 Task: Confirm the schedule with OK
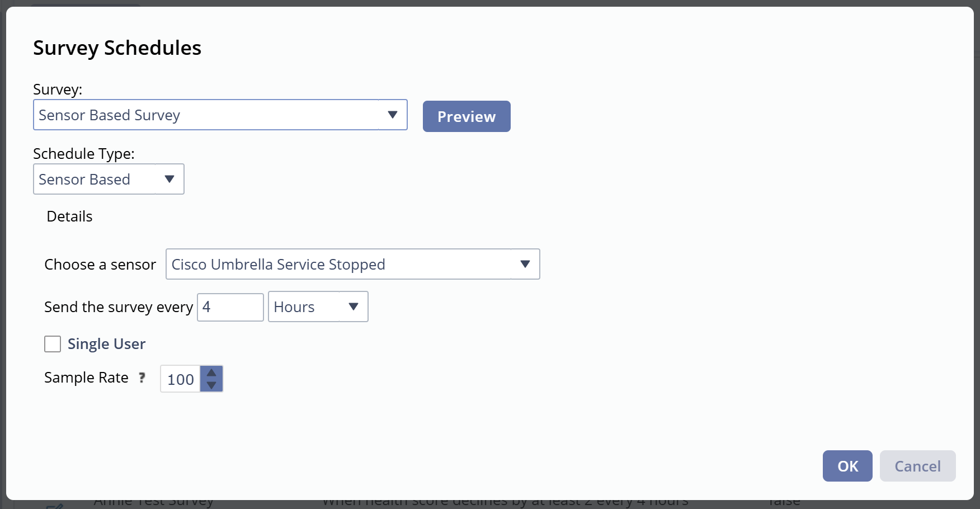pyautogui.click(x=847, y=466)
